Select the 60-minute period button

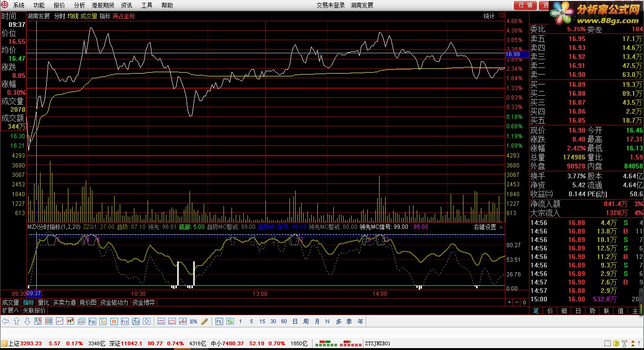click(x=284, y=321)
